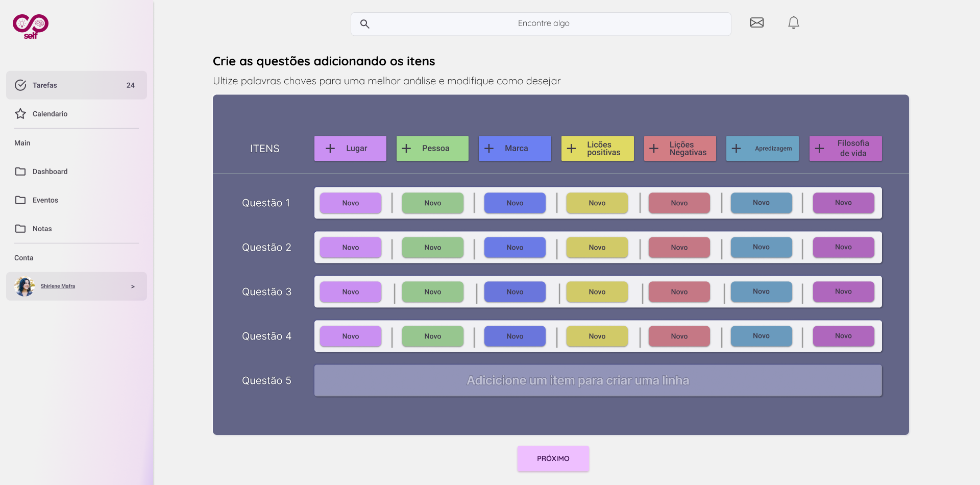980x485 pixels.
Task: Select blue Novo chip in Questão 2
Action: (x=515, y=247)
